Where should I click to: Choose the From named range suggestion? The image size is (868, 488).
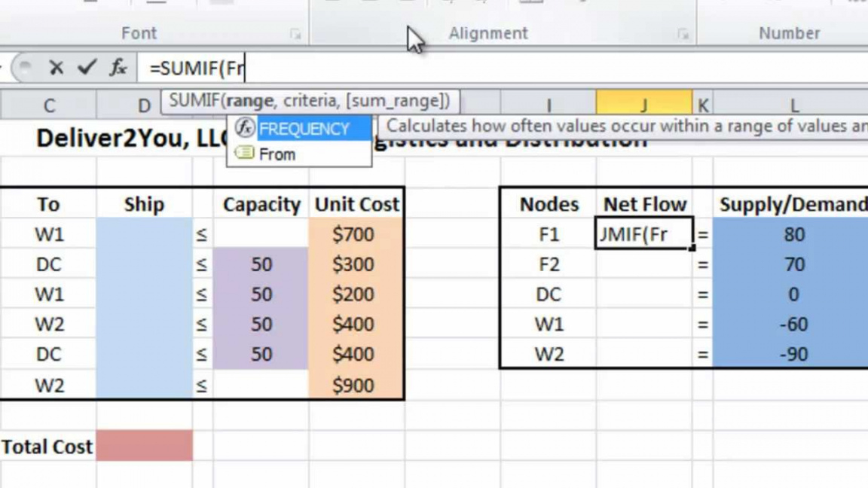pyautogui.click(x=277, y=154)
